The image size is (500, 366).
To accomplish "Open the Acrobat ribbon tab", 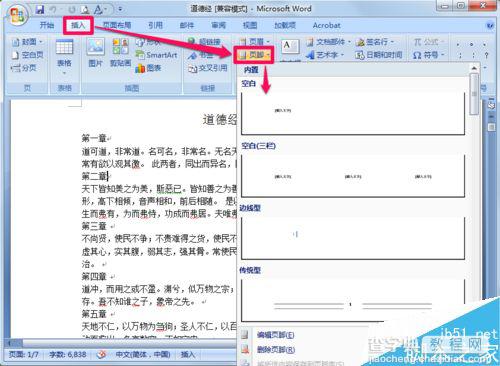I will point(326,25).
